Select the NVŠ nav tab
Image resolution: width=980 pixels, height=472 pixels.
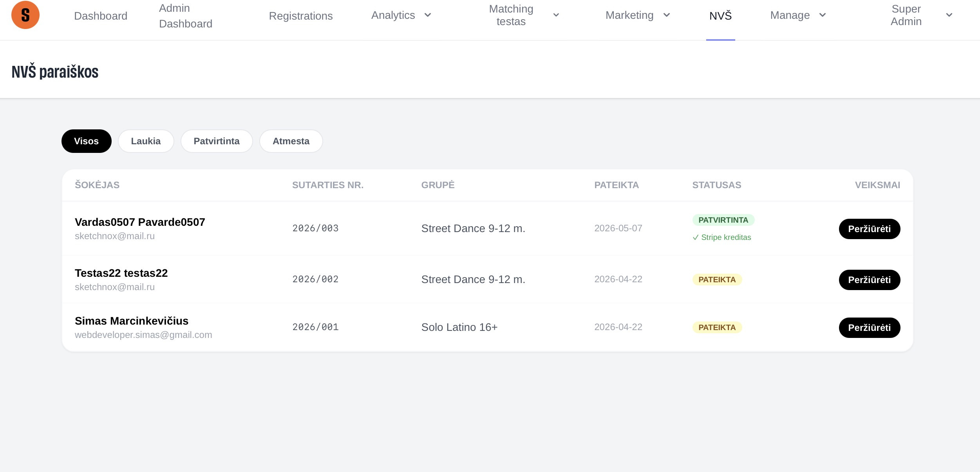point(721,16)
